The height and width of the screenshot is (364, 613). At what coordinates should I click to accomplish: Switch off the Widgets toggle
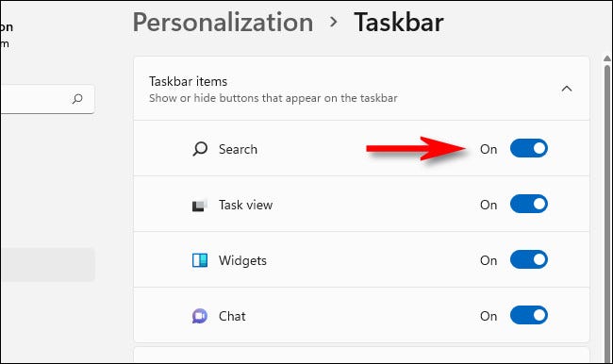528,259
